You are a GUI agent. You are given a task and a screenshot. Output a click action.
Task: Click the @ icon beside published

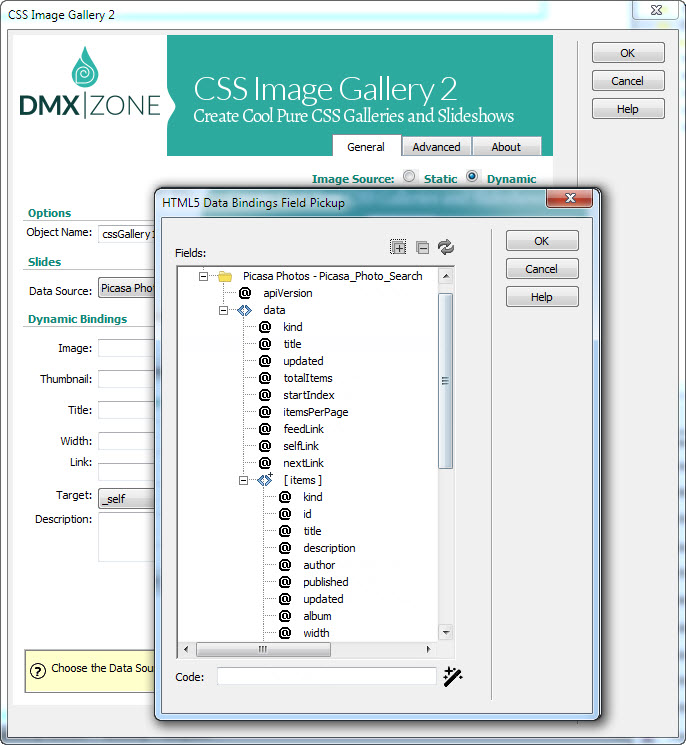285,582
